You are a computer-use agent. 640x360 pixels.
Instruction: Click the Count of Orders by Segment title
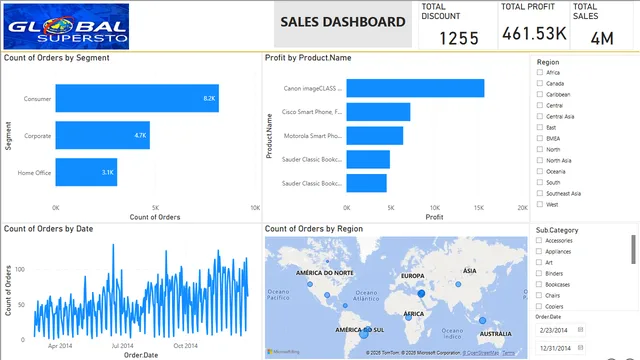click(56, 58)
